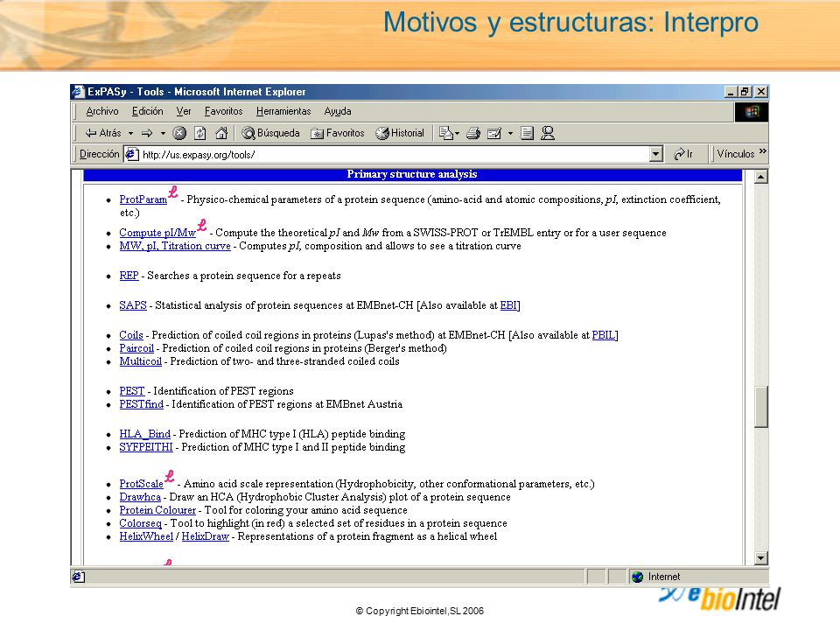Open the MW, pI, Titration curve link
This screenshot has height=630, width=840.
tap(175, 246)
